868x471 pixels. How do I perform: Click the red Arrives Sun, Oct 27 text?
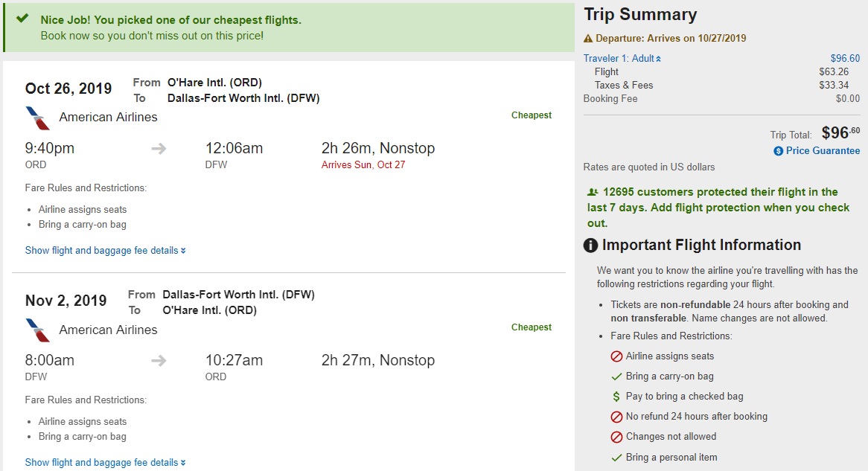click(363, 165)
